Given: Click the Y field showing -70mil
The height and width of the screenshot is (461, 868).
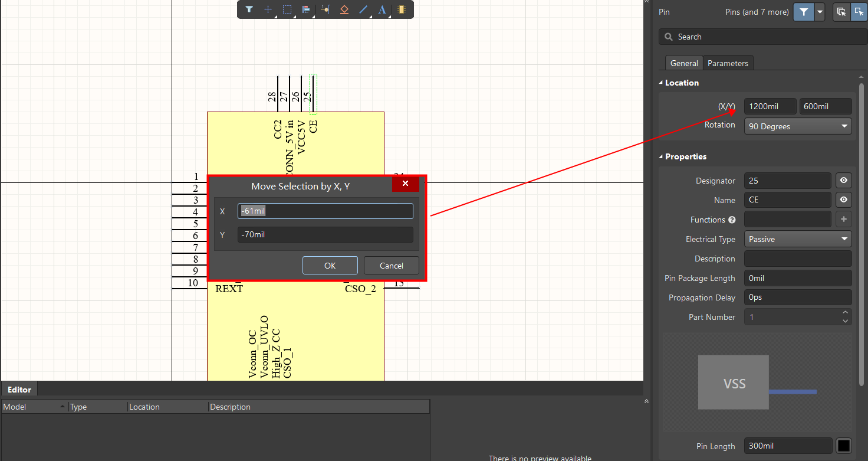Looking at the screenshot, I should tap(325, 234).
